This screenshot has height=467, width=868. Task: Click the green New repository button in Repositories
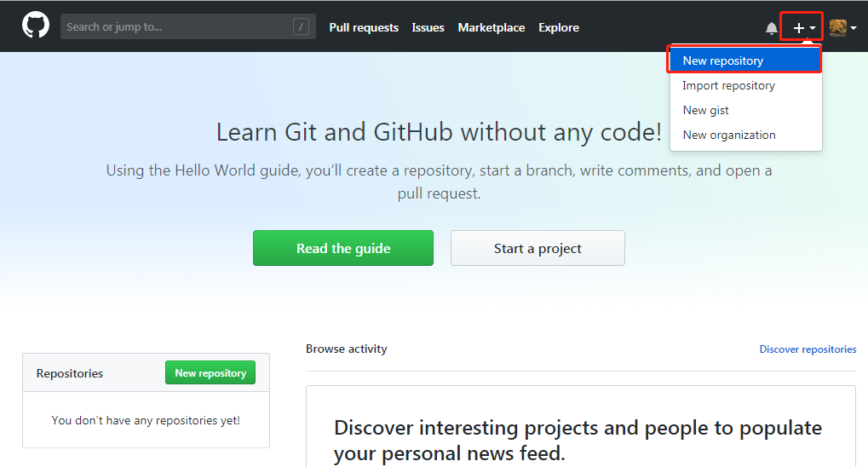[x=210, y=372]
